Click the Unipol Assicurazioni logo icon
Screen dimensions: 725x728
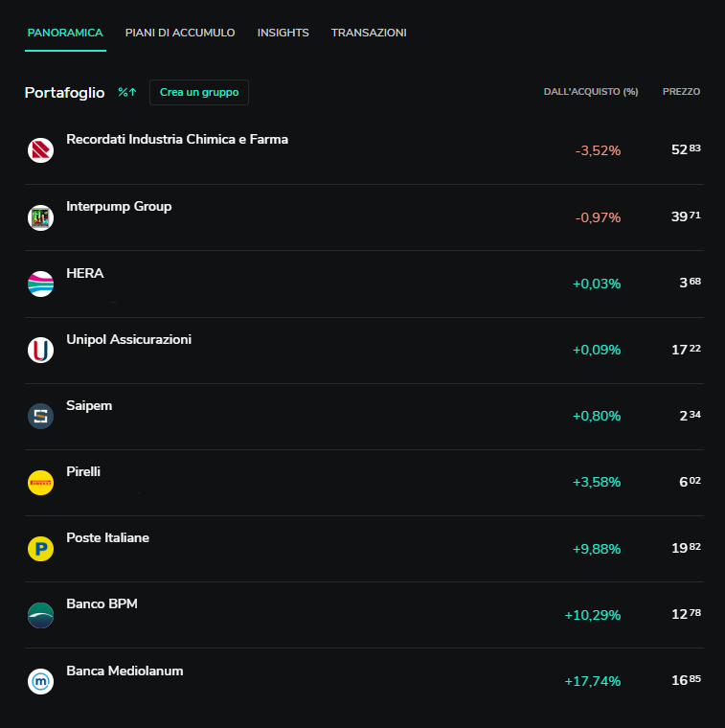point(40,350)
